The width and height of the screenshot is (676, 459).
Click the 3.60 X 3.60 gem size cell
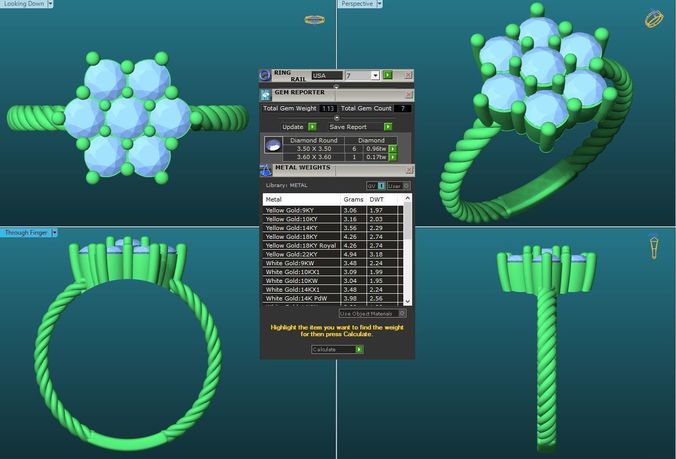click(314, 157)
